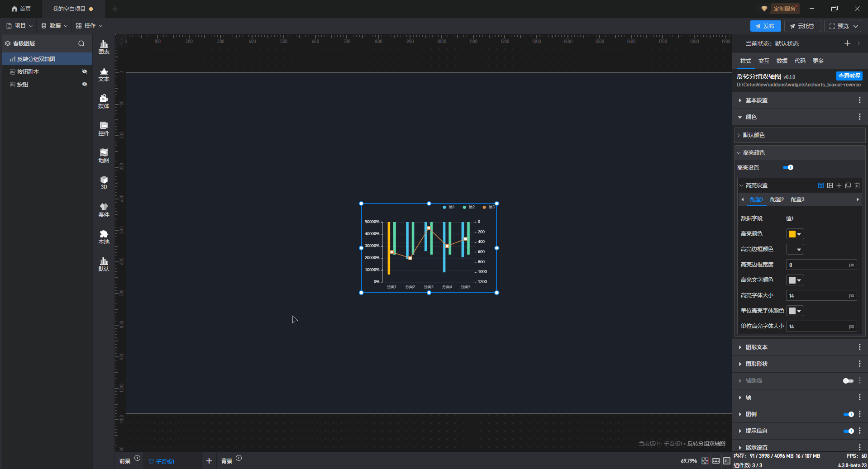
Task: Delete highlight config with trash icon
Action: (857, 185)
